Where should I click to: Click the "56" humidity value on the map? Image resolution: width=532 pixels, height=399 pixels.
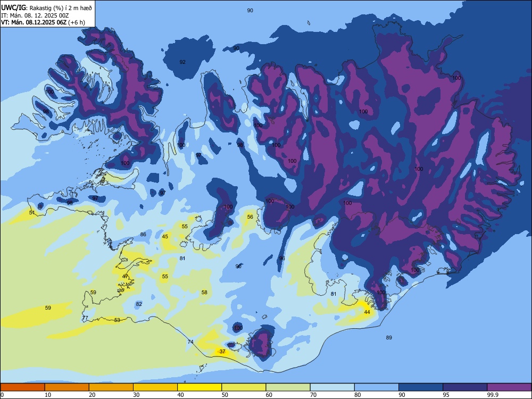250,217
